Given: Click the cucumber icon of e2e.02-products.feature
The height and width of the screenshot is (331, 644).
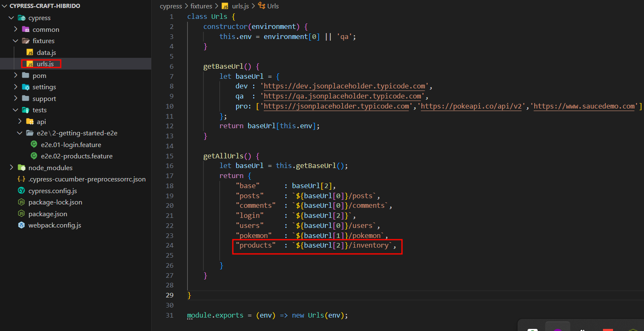Looking at the screenshot, I should click(34, 156).
